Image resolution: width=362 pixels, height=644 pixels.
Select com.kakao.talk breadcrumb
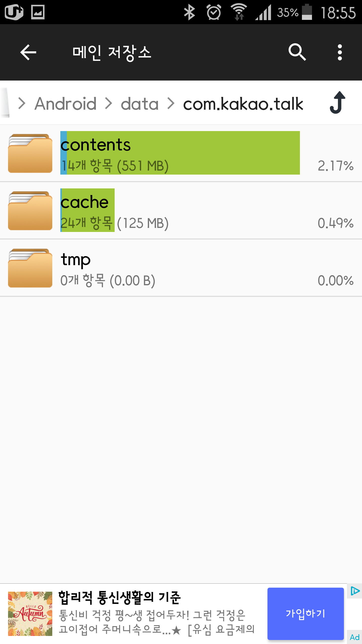(x=243, y=104)
